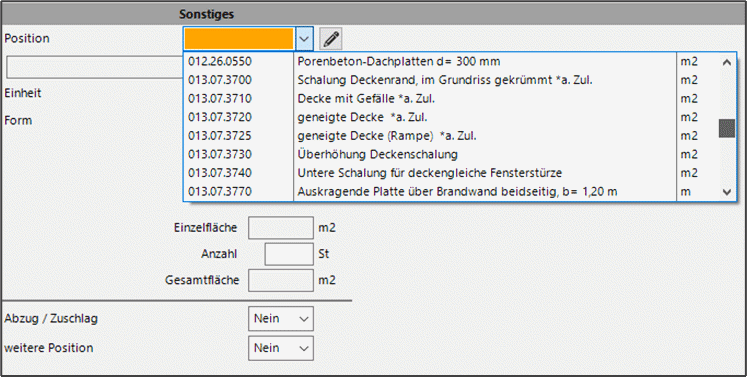Click the scroll up arrow in position list

[x=727, y=62]
